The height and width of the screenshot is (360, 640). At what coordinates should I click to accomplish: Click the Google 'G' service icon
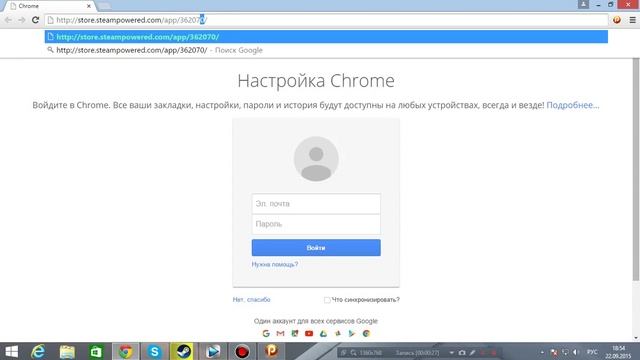[x=266, y=333]
